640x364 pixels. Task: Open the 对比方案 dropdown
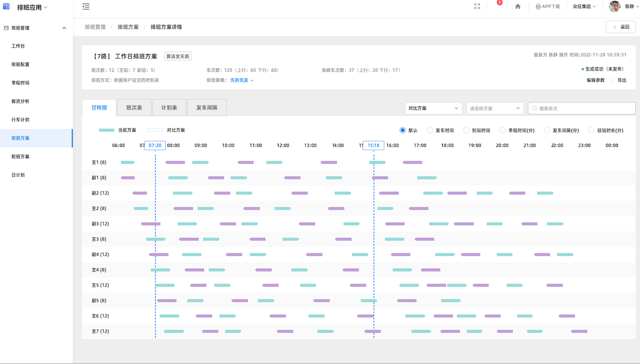[x=433, y=109]
